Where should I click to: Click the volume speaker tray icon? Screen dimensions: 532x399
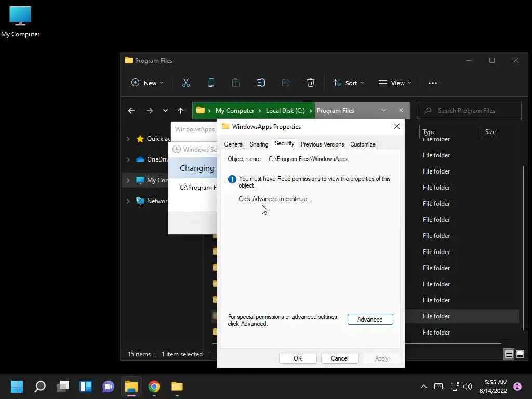[468, 387]
